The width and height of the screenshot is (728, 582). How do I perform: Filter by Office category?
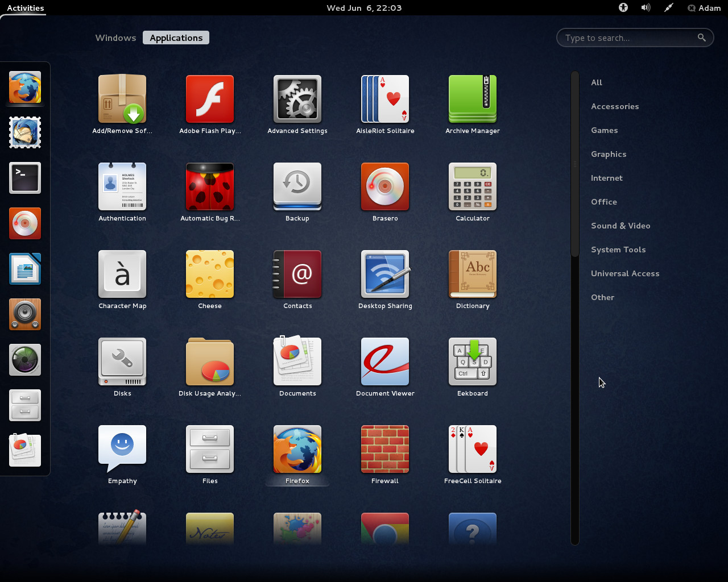(x=604, y=202)
